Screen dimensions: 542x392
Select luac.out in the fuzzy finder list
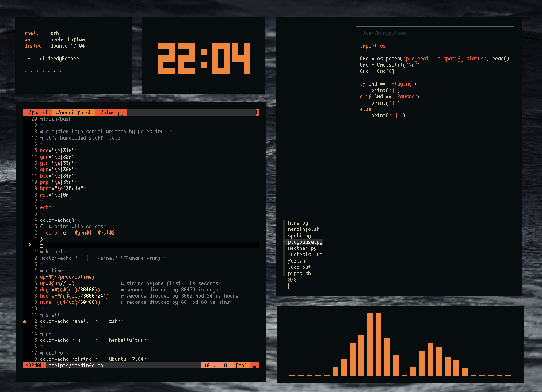(x=299, y=267)
